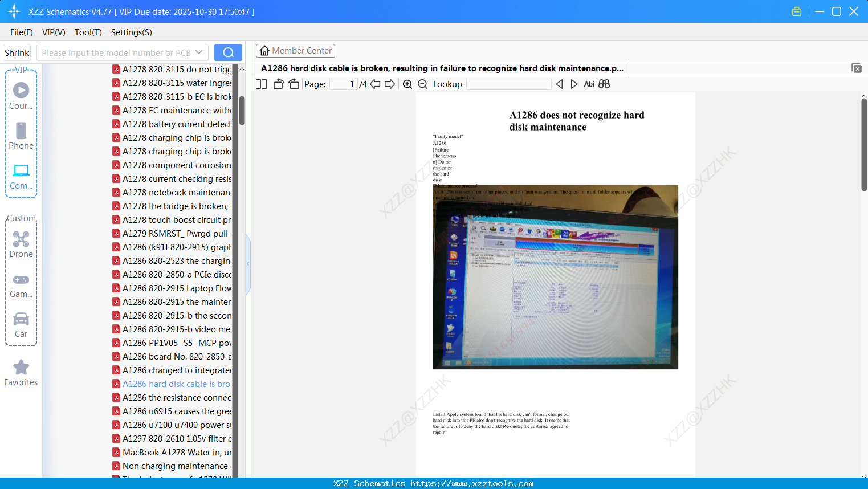This screenshot has height=489, width=868.
Task: Select the Computer category icon
Action: coord(21,176)
